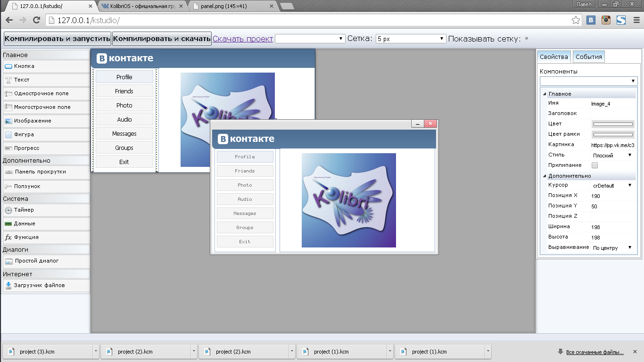This screenshot has width=644, height=362.
Task: Click the Позиция X value field
Action: tap(612, 196)
